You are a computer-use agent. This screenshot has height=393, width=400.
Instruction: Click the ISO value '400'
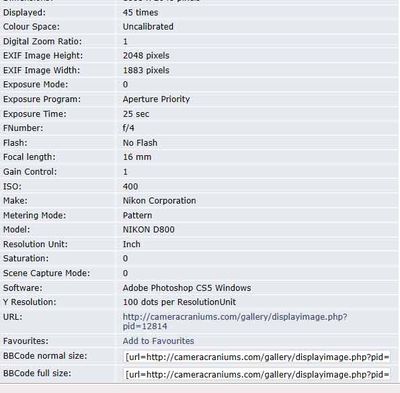pos(130,186)
